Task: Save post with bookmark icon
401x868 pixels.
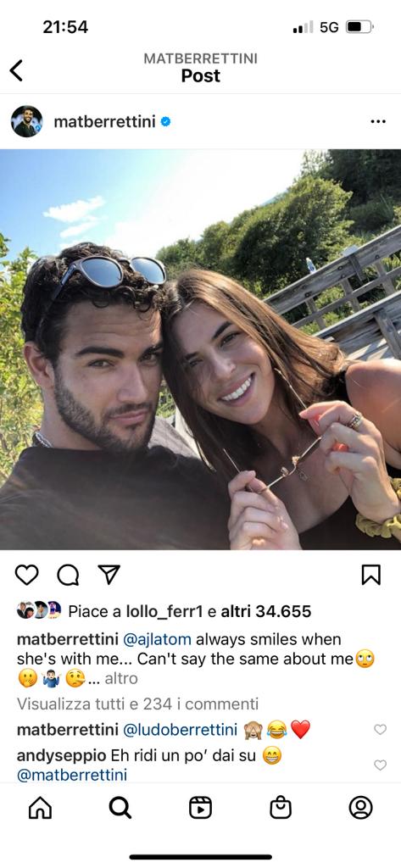Action: tap(371, 576)
